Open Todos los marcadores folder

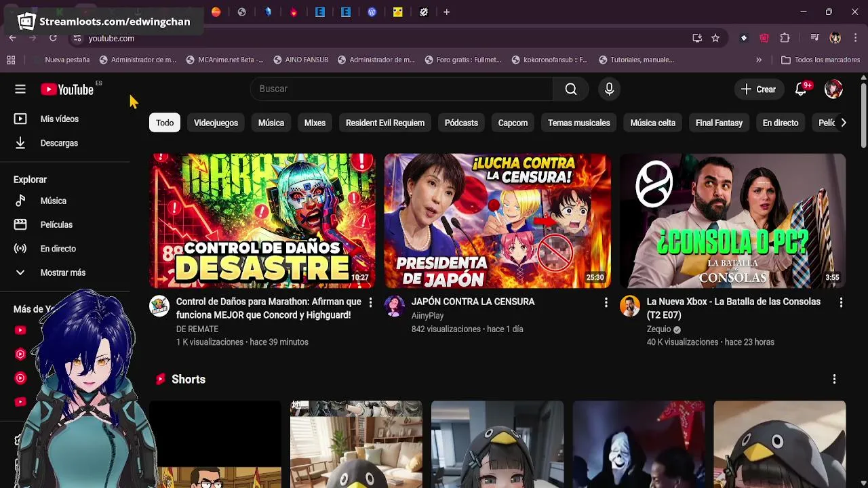[821, 60]
